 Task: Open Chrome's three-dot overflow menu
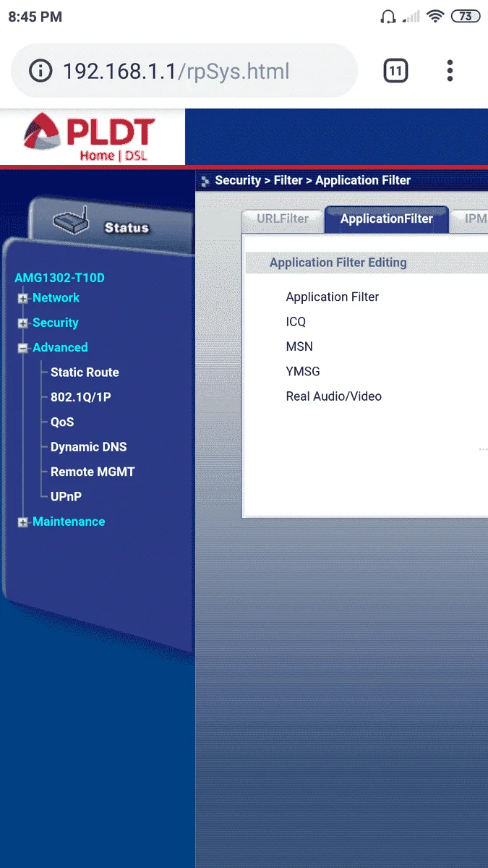point(450,71)
